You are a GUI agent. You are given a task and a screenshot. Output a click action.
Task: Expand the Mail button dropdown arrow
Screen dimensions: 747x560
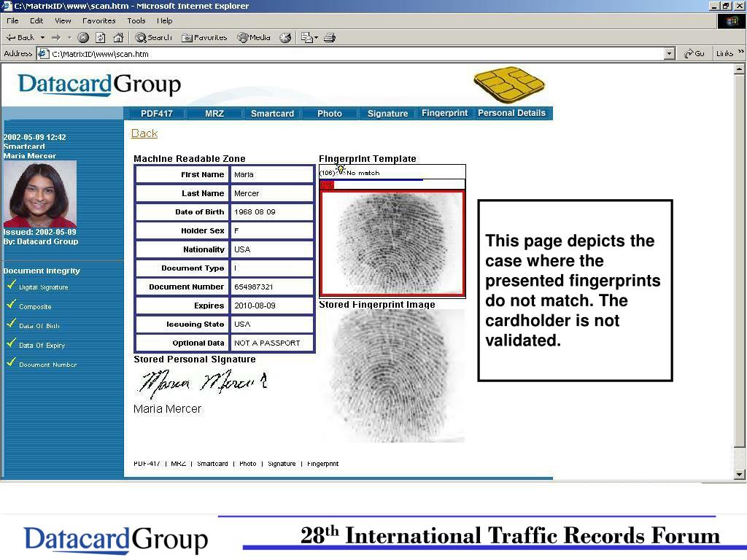317,38
